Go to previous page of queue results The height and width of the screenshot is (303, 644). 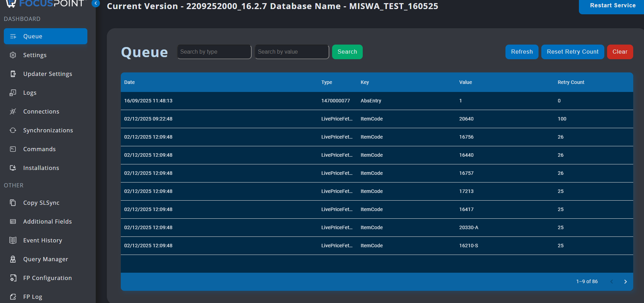pos(612,282)
